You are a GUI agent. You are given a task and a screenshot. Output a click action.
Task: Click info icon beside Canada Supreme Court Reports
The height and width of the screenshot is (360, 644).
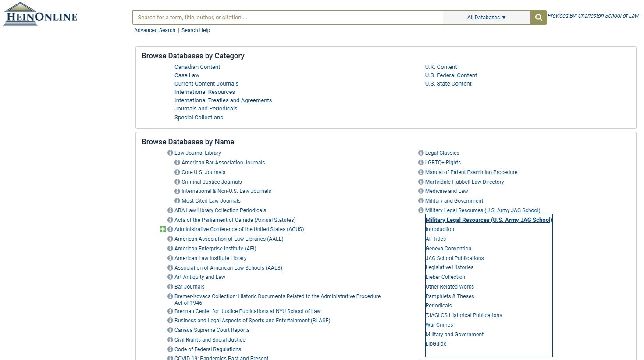pyautogui.click(x=170, y=330)
